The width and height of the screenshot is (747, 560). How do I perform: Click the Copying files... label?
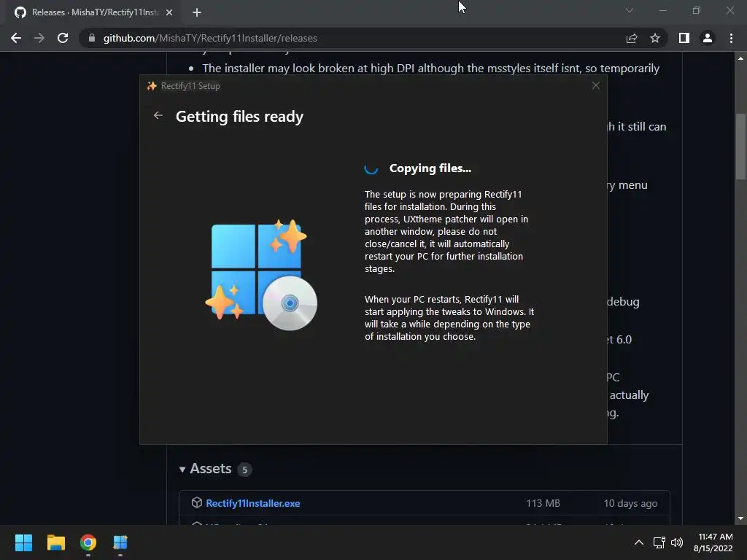[430, 168]
